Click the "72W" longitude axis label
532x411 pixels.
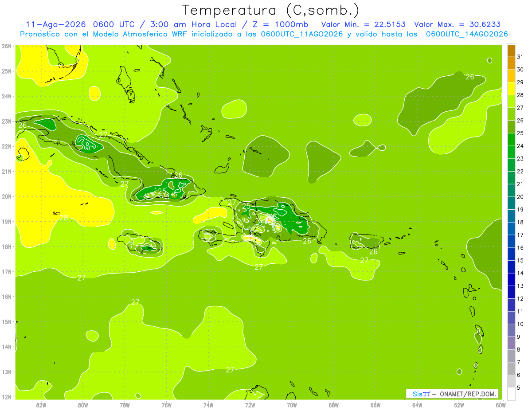tap(250, 405)
